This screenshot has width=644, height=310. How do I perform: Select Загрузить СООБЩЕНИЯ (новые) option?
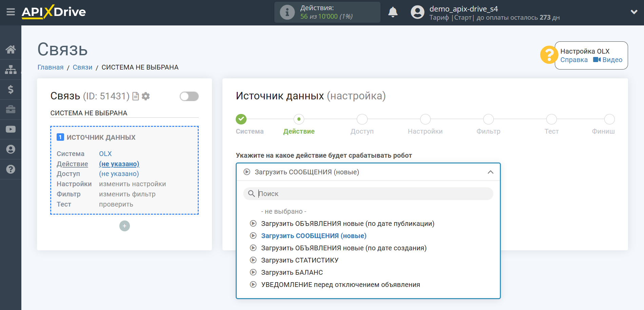[x=314, y=236]
